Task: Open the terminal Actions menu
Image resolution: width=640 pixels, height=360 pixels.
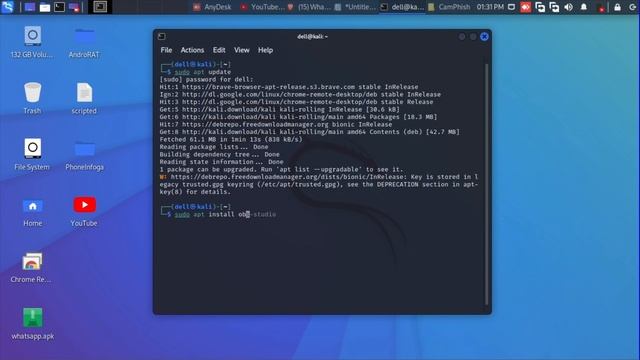Action: click(x=192, y=50)
